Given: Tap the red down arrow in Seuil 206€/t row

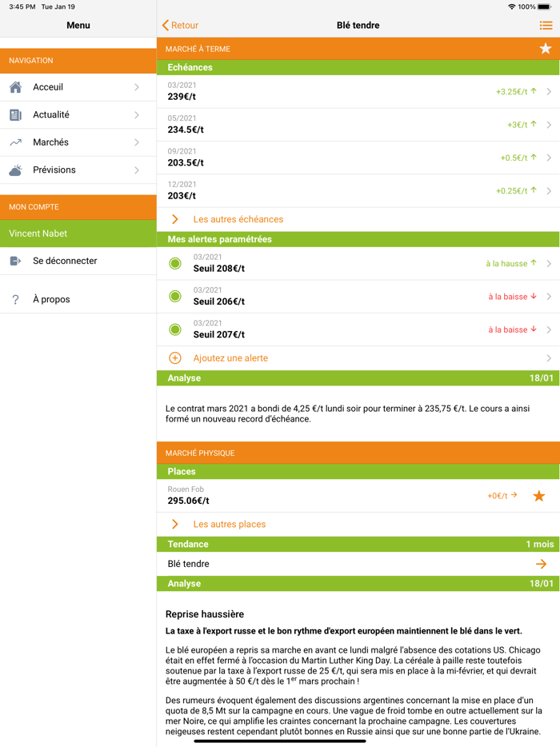Looking at the screenshot, I should pos(534,296).
